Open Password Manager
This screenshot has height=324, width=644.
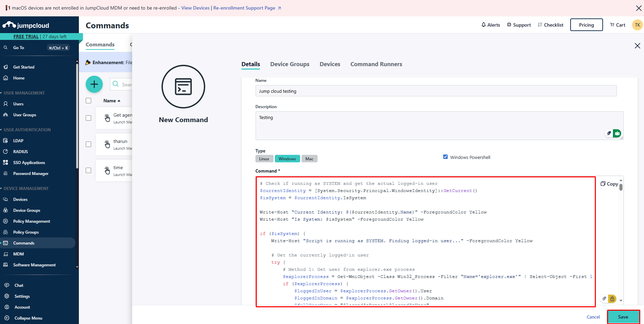(x=31, y=174)
